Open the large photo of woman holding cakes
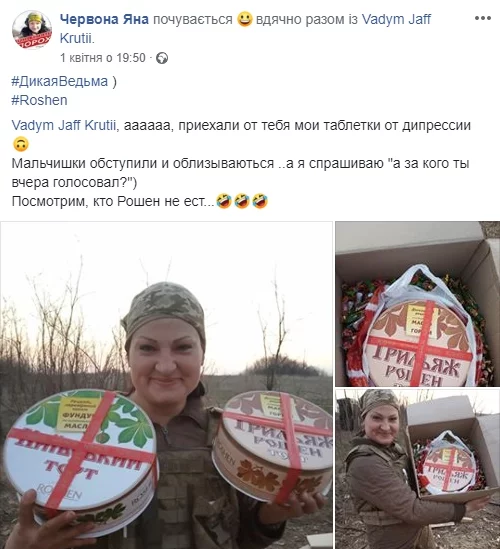This screenshot has width=500, height=549. [x=166, y=385]
